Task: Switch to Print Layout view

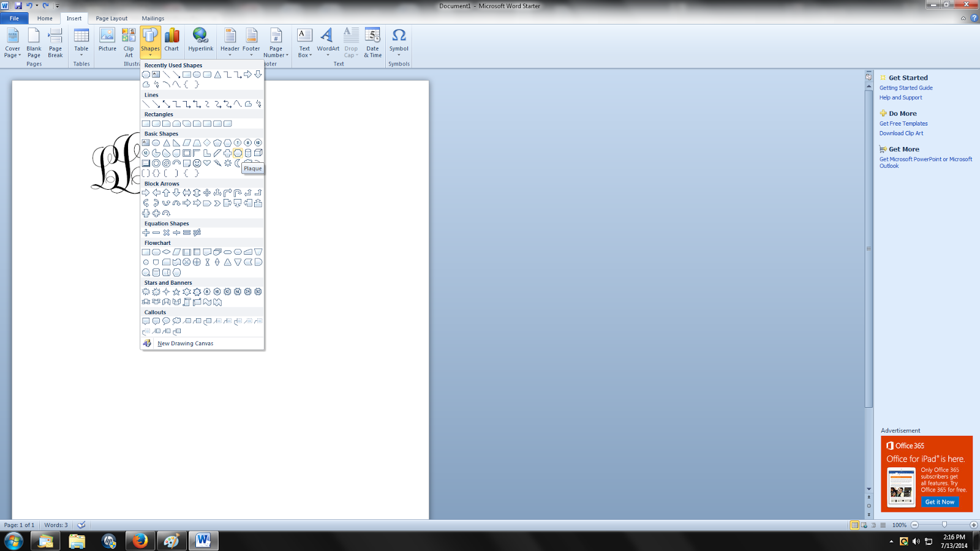Action: click(x=854, y=525)
